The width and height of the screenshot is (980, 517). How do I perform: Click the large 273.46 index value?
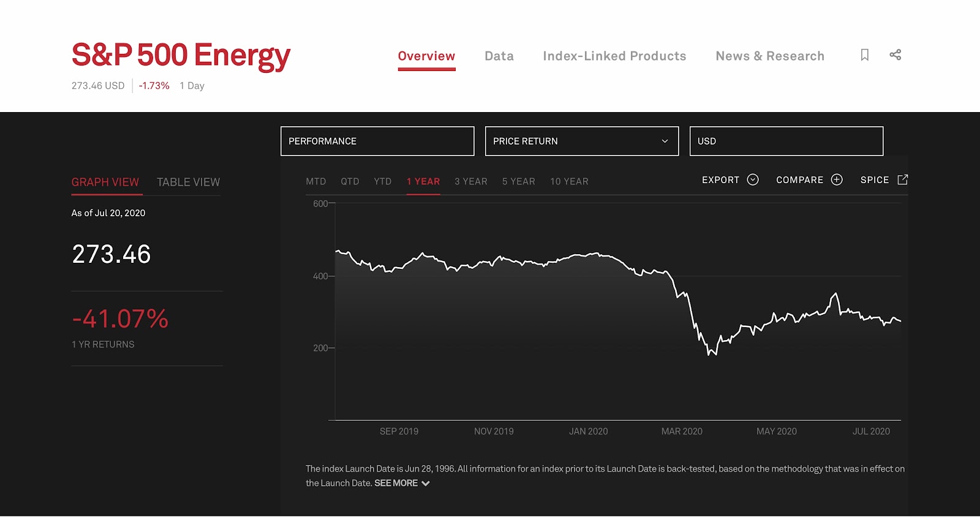coord(111,254)
